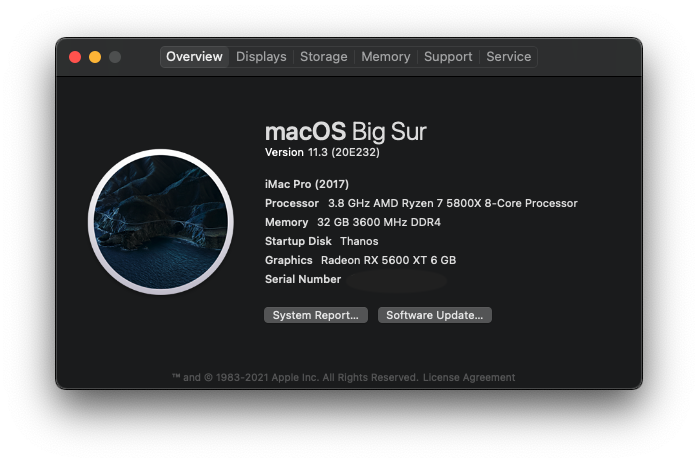Screen dimensions: 698x463
Task: Click the macOS Big Sur title
Action: pyautogui.click(x=345, y=132)
